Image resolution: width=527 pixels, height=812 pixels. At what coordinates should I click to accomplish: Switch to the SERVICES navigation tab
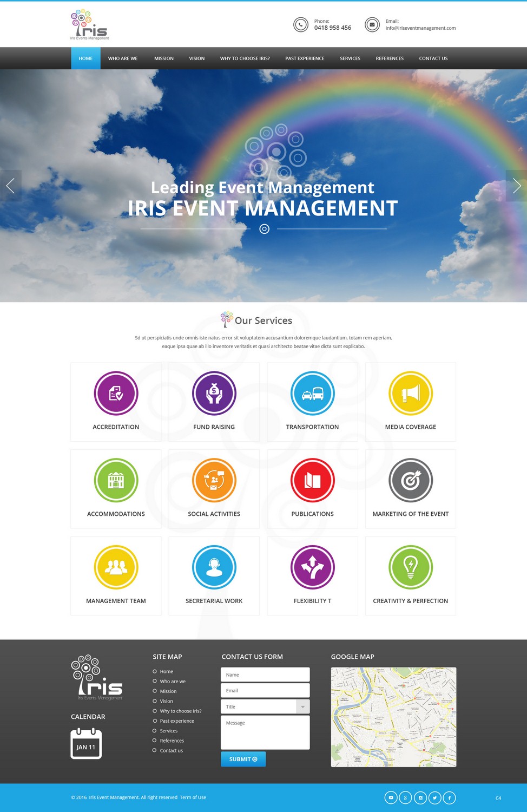tap(350, 58)
